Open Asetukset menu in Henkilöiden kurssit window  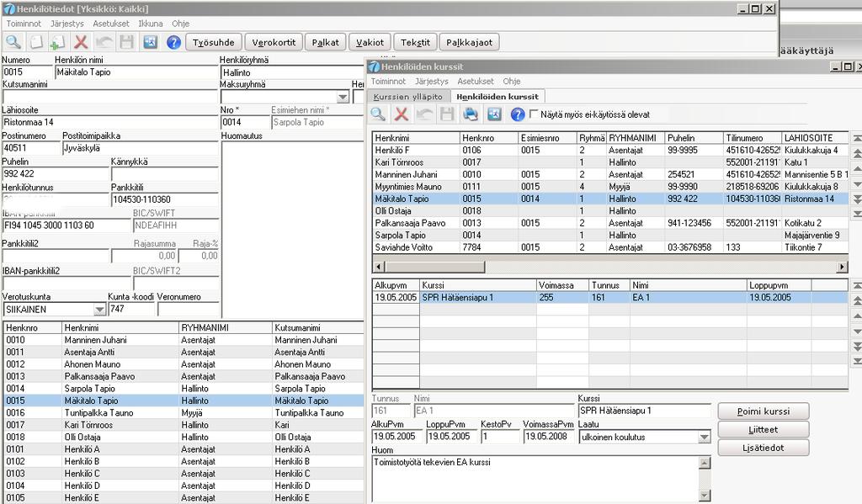(476, 82)
